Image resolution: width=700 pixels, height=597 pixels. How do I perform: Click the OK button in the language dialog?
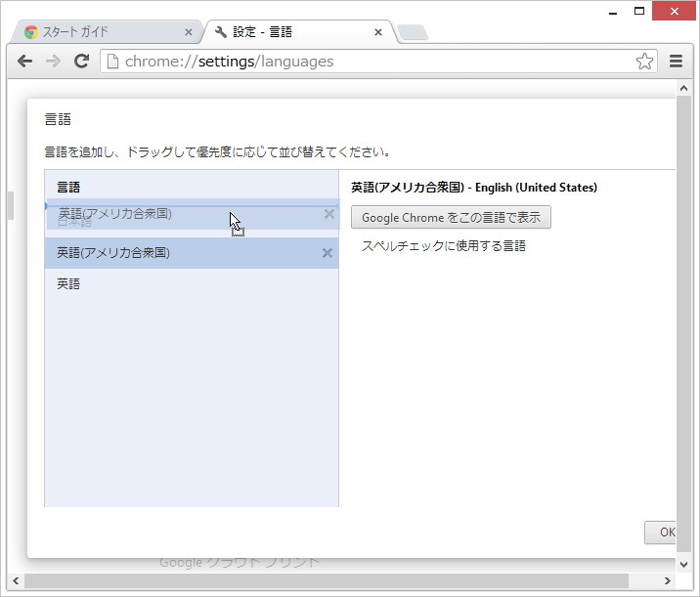(x=661, y=532)
